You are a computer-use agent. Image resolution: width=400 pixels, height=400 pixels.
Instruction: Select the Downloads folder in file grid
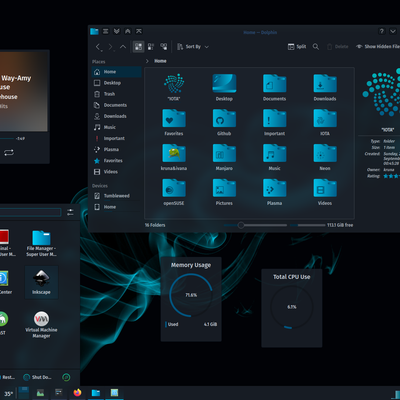(x=325, y=87)
